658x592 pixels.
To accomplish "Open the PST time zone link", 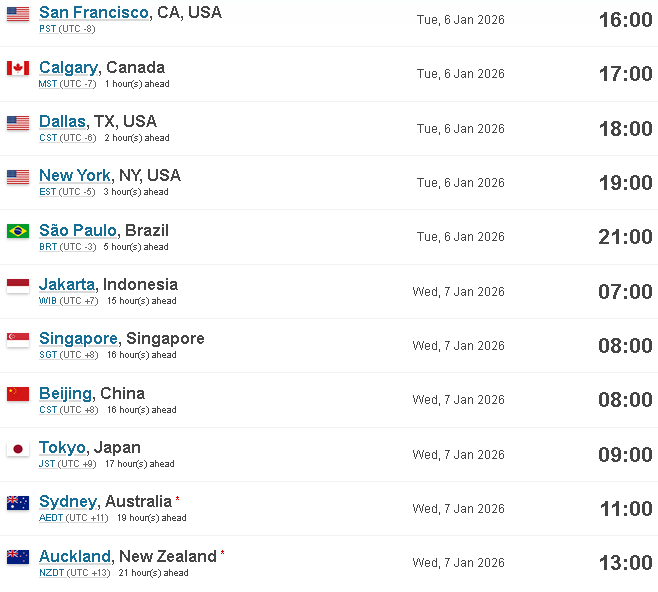I will tap(47, 29).
